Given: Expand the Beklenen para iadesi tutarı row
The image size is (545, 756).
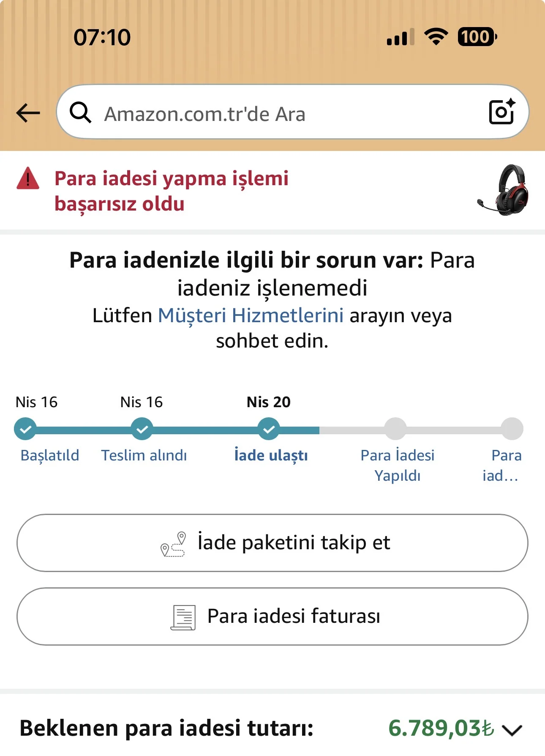Looking at the screenshot, I should point(166,729).
